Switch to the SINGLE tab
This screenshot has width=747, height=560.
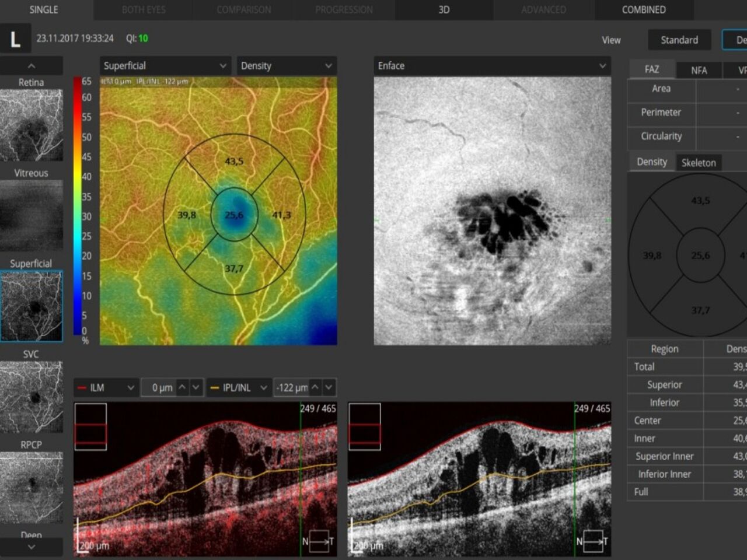pos(44,10)
